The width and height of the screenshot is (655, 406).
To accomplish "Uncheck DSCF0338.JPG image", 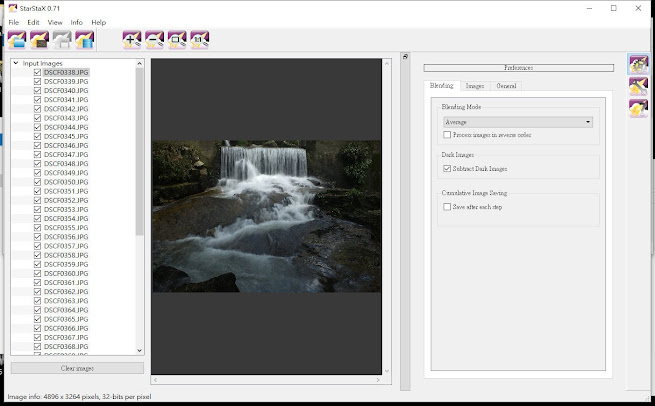I will pyautogui.click(x=38, y=72).
